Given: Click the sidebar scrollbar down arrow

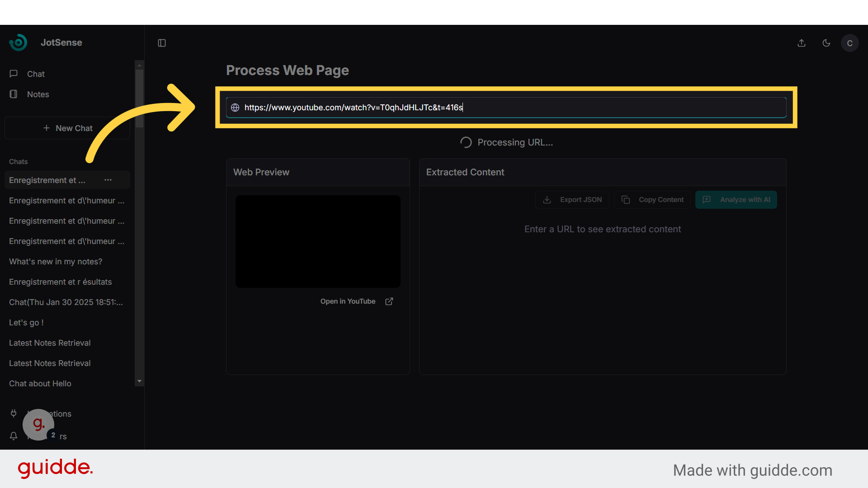Looking at the screenshot, I should 139,381.
